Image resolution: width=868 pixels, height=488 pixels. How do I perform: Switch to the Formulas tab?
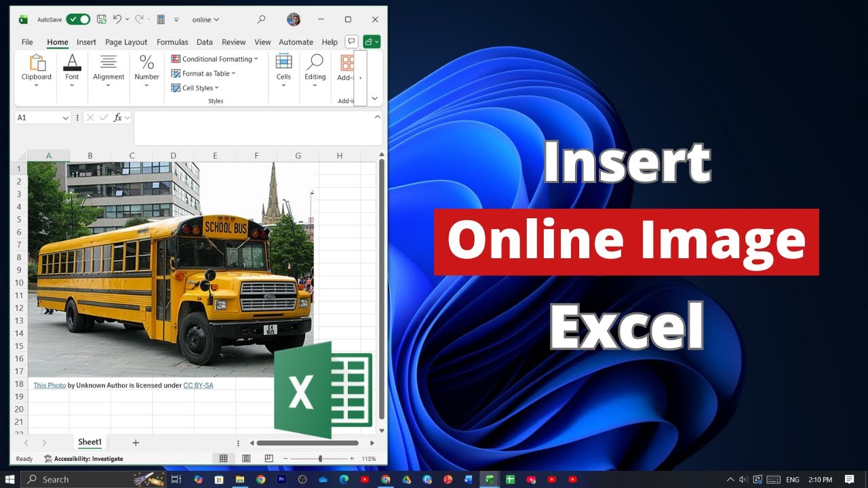(172, 42)
